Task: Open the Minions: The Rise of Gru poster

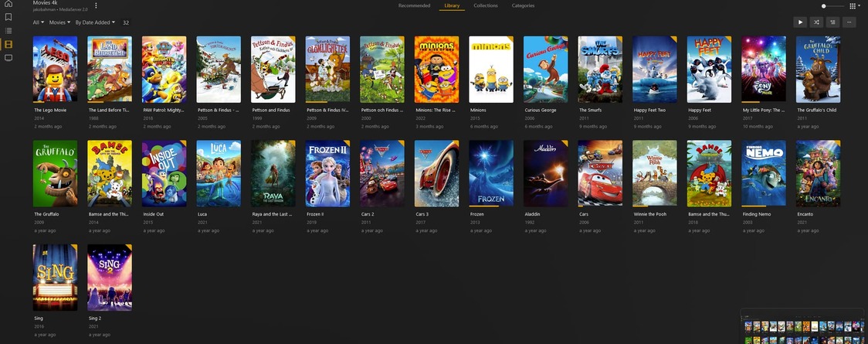Action: pyautogui.click(x=437, y=70)
